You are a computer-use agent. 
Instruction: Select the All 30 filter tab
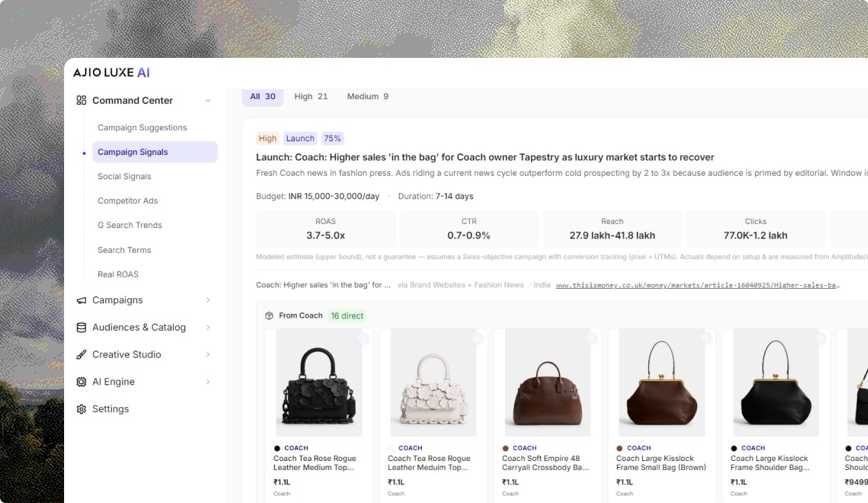(x=262, y=96)
